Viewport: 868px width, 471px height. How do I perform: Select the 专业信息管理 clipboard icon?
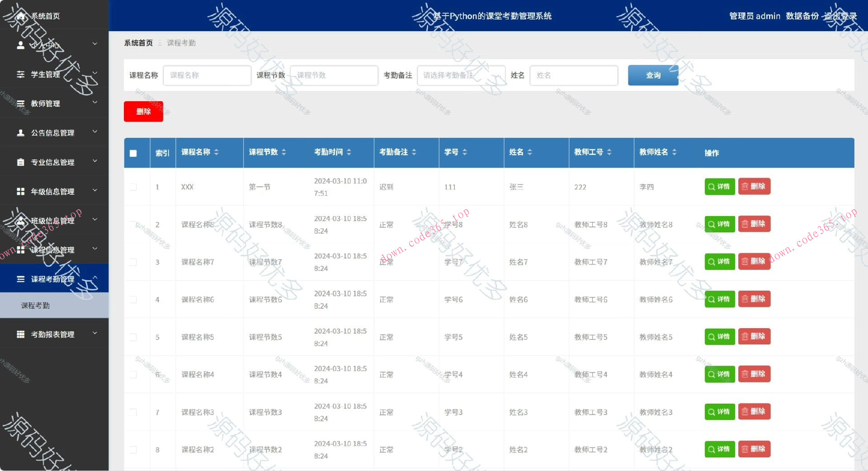click(x=20, y=162)
